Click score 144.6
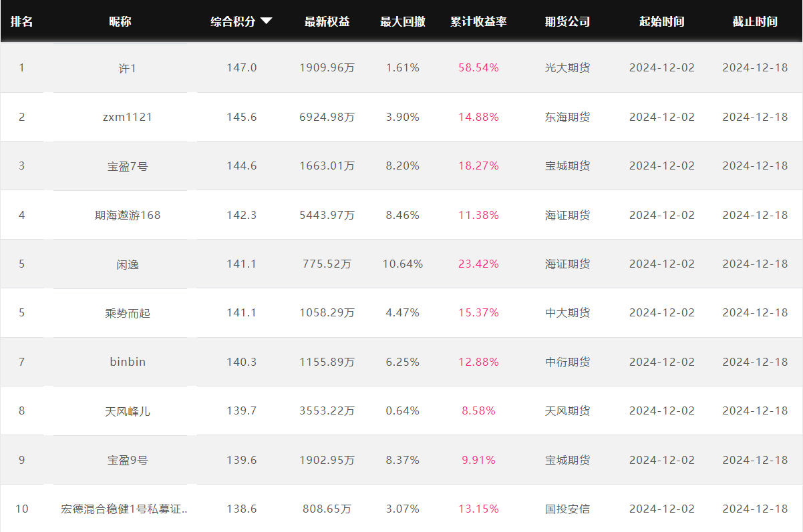The image size is (803, 532). coord(241,166)
